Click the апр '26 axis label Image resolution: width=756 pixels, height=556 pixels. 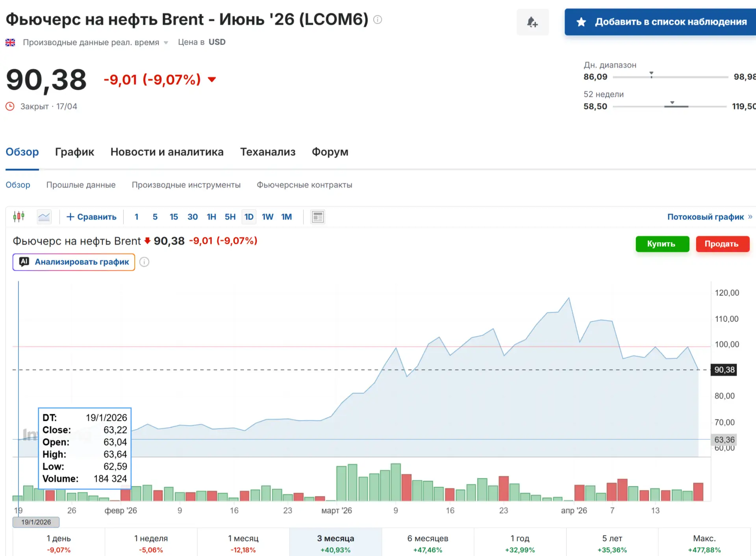[x=574, y=511]
